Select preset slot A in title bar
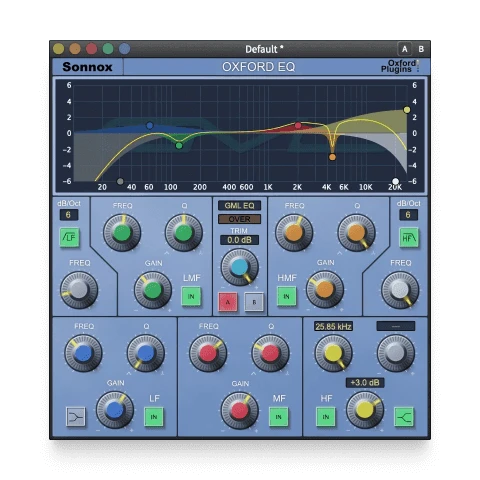Image resolution: width=480 pixels, height=480 pixels. point(405,49)
